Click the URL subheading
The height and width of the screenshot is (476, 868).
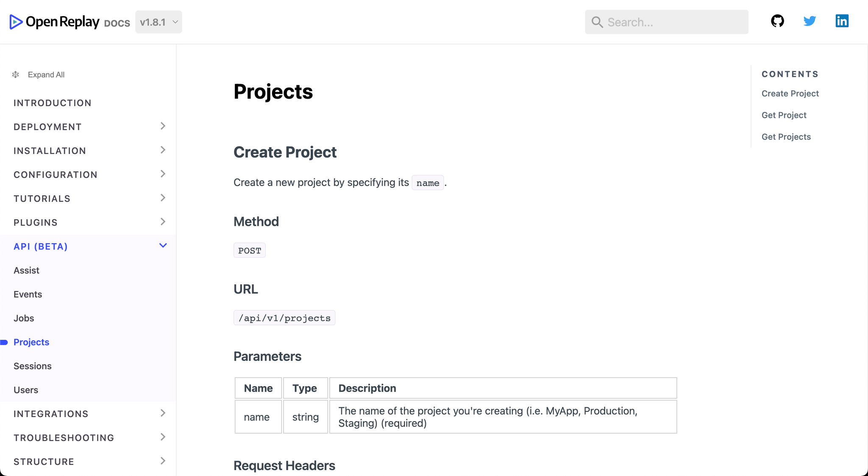point(245,289)
